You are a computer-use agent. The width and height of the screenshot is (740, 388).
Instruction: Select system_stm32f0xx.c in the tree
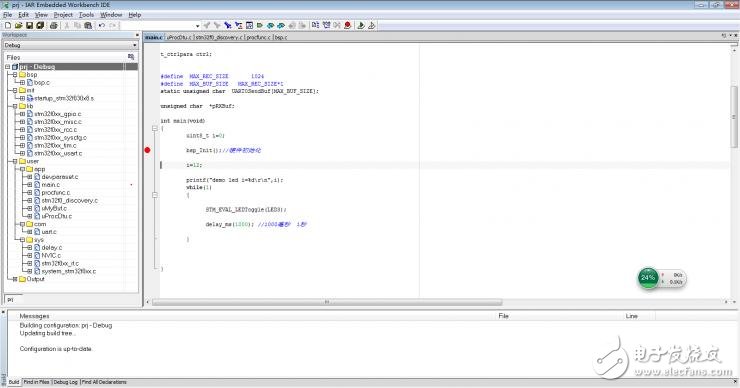click(x=68, y=271)
